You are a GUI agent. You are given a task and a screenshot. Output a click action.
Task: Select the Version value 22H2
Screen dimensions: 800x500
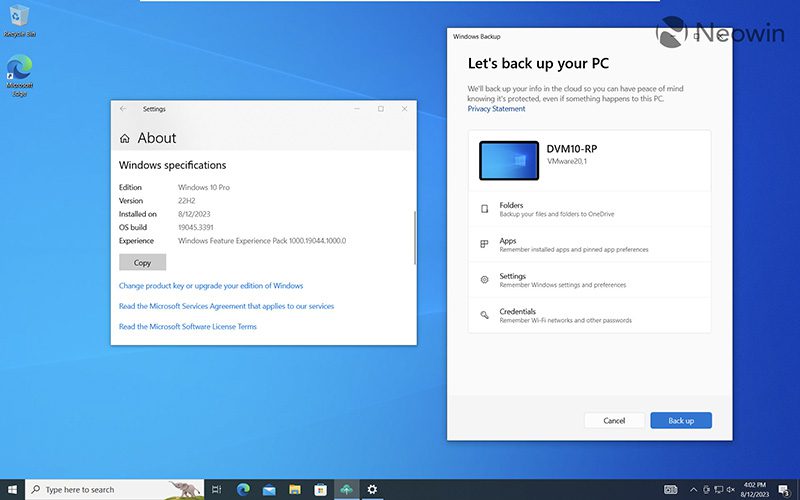[x=187, y=201]
